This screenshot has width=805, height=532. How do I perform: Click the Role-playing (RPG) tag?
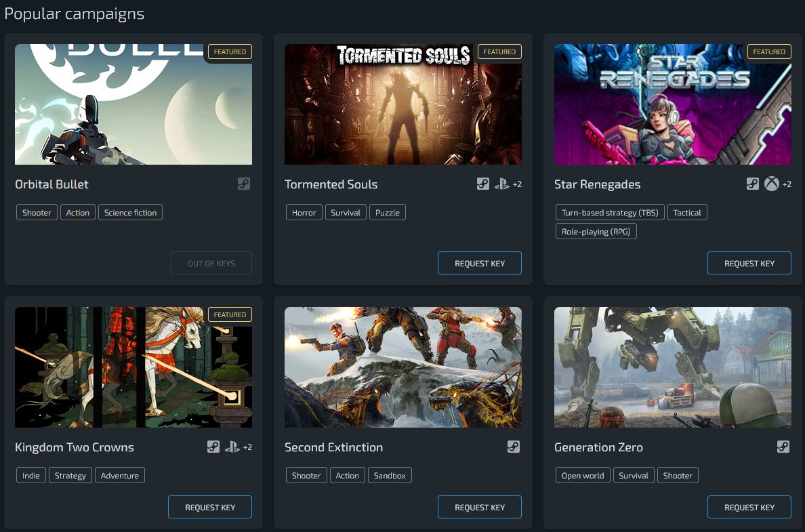[x=596, y=231]
